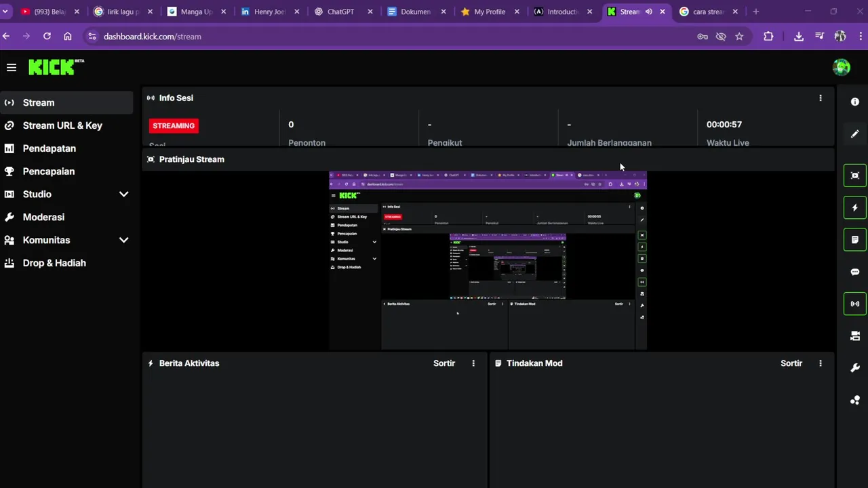Open the media controls icon in toolbar
The width and height of the screenshot is (868, 488).
pos(819,37)
